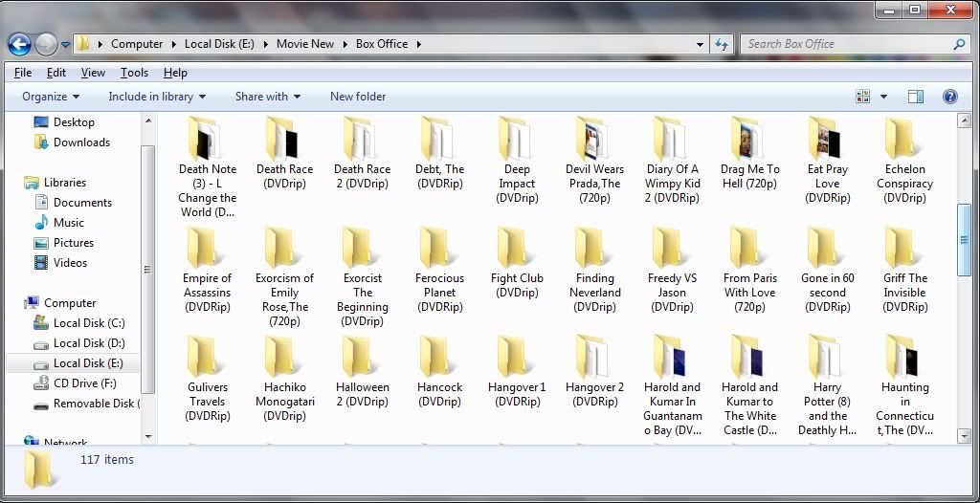Change view with the views icon
Screen dimensions: 980x503
tap(863, 97)
